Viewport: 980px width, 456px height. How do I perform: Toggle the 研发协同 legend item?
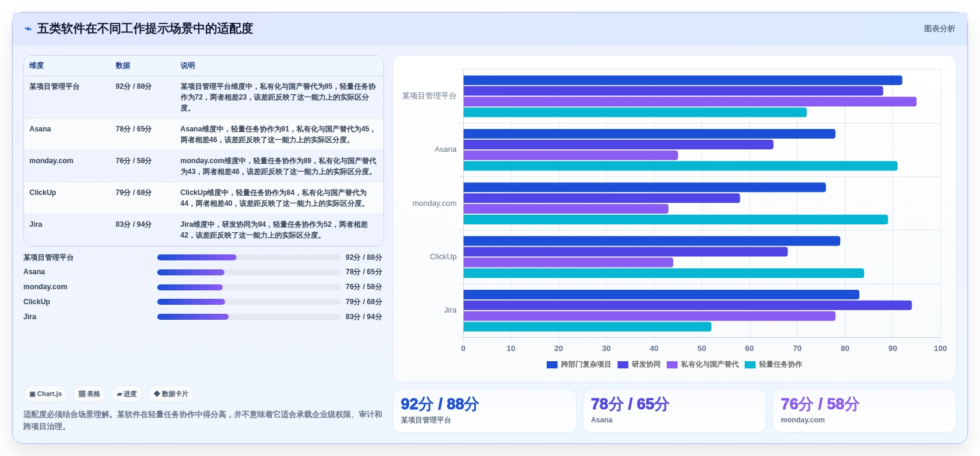pos(639,364)
